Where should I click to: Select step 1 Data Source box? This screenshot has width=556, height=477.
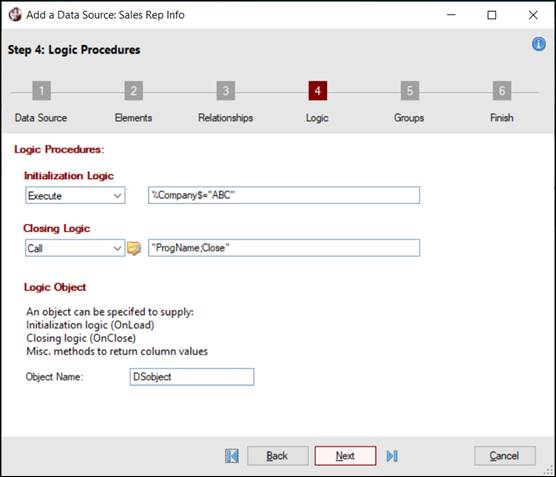41,91
